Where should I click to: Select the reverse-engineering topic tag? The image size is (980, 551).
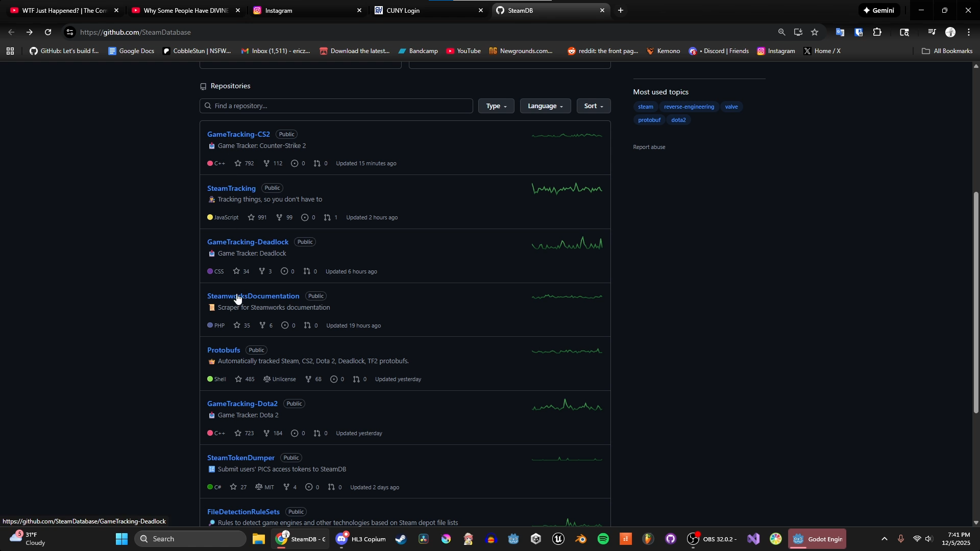click(x=689, y=107)
